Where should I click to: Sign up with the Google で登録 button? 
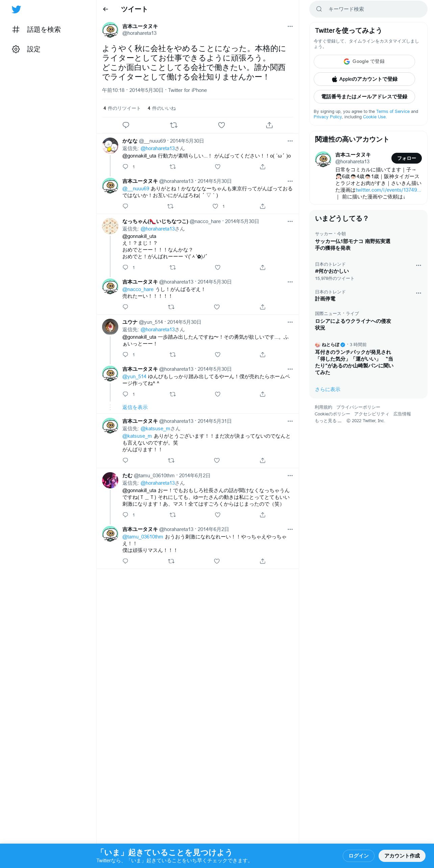[364, 62]
